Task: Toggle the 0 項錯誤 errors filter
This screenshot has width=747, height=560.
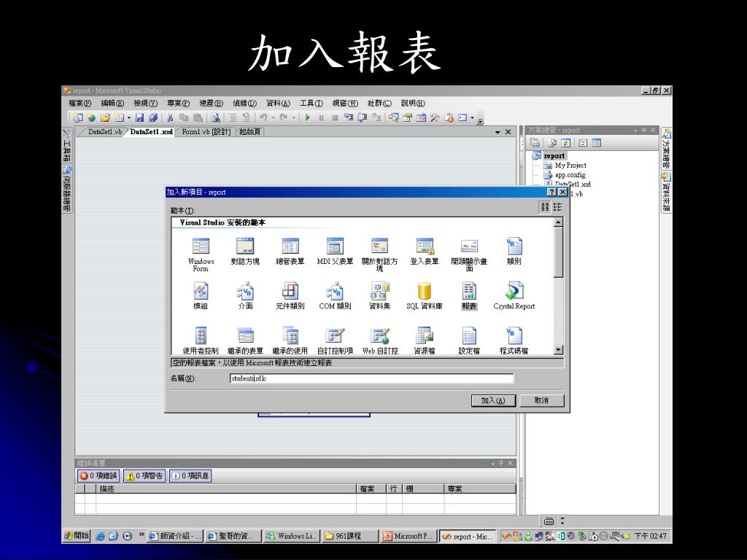Action: click(x=98, y=475)
